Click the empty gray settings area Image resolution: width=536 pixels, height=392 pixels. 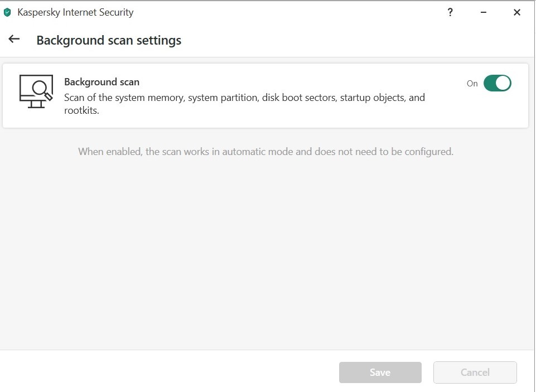[x=268, y=251]
